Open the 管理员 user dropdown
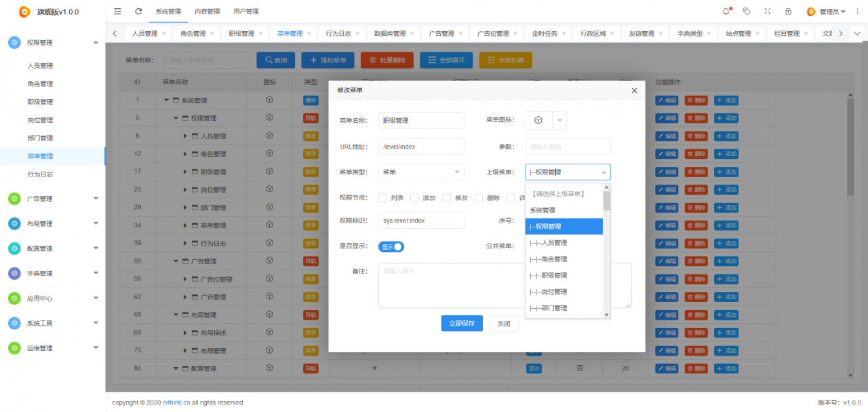This screenshot has height=412, width=868. [827, 12]
